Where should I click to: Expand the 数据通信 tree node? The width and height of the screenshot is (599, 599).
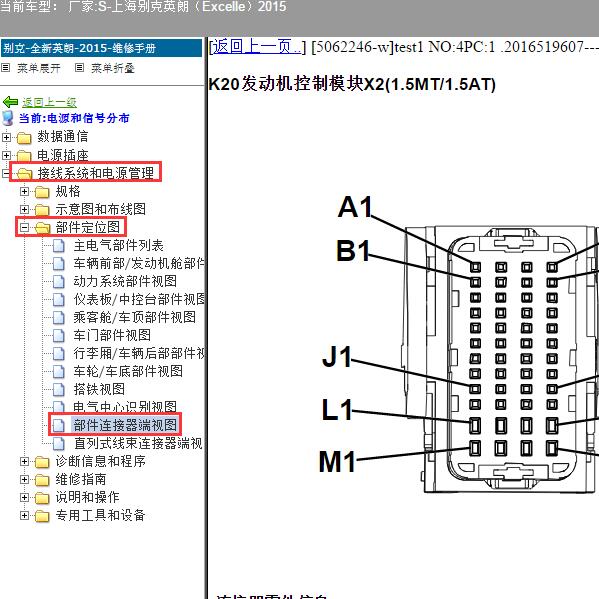tap(6, 137)
